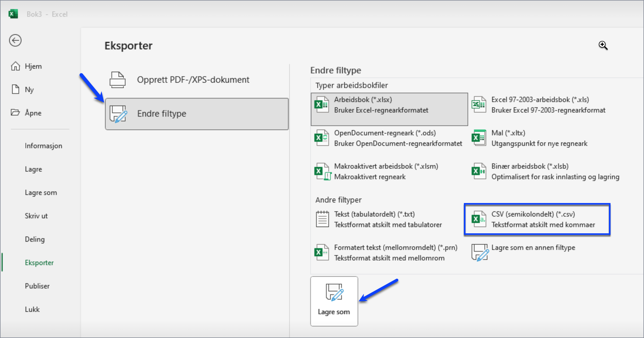644x338 pixels.
Task: Click the Lagre som en annen filtype icon
Action: pyautogui.click(x=480, y=252)
